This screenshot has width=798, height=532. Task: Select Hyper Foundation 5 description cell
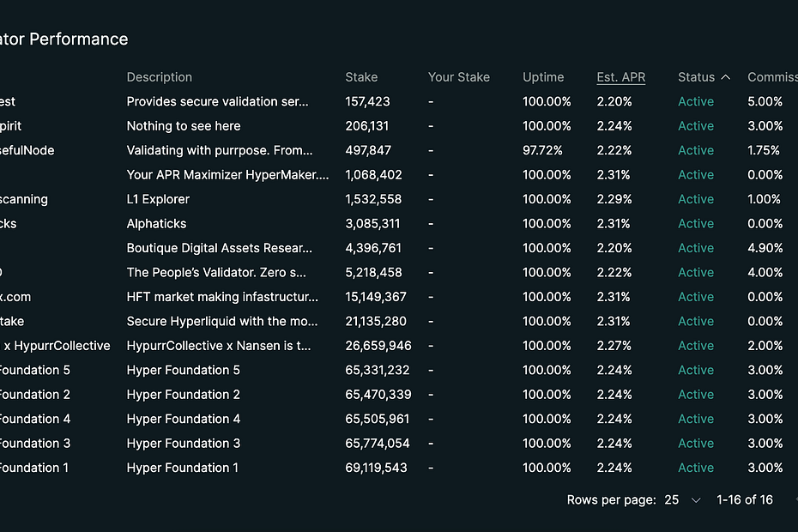(184, 371)
